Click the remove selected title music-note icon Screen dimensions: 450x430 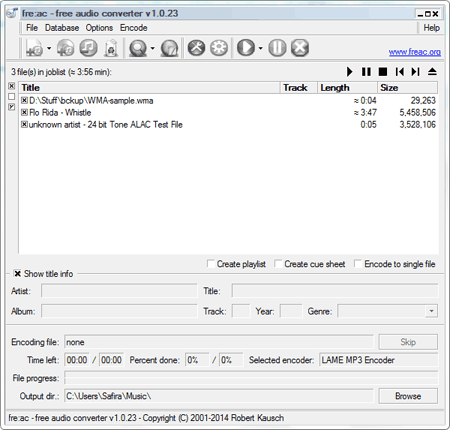point(88,48)
